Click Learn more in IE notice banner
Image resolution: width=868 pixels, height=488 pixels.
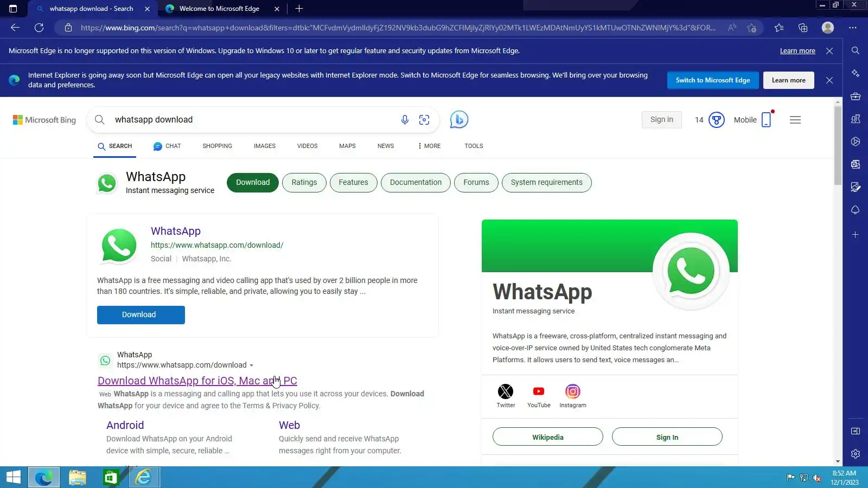click(789, 80)
